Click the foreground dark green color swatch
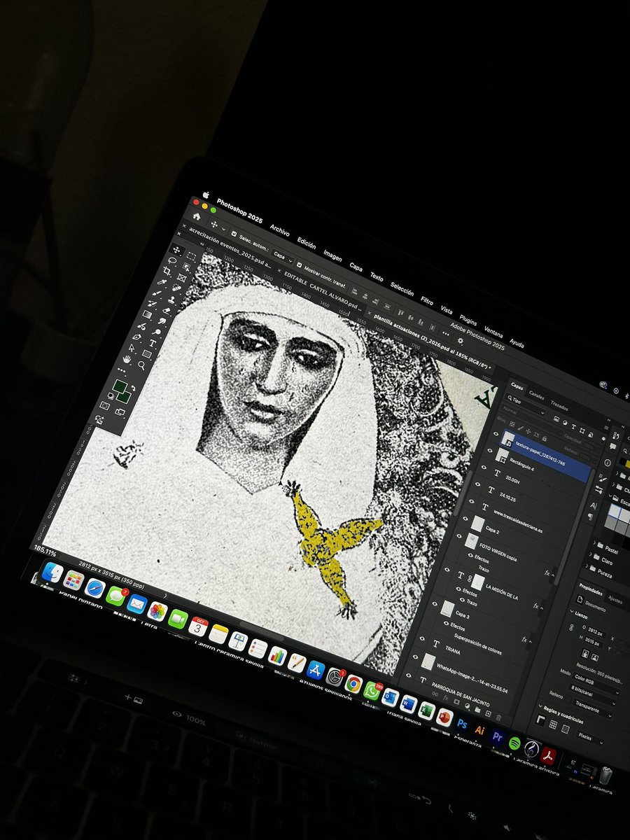Image resolution: width=630 pixels, height=840 pixels. (x=120, y=386)
